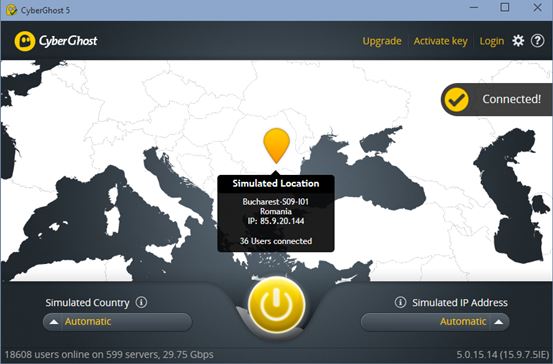Click the arrow on the Simulated Country selector

[54, 322]
